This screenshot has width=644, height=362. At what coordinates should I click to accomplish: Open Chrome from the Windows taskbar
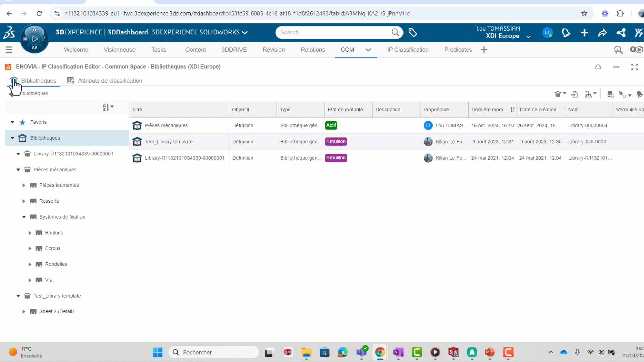[x=380, y=352]
